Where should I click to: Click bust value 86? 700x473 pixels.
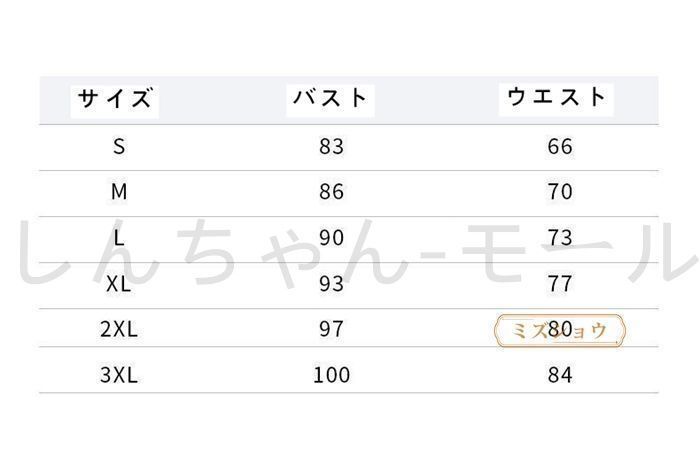(331, 192)
